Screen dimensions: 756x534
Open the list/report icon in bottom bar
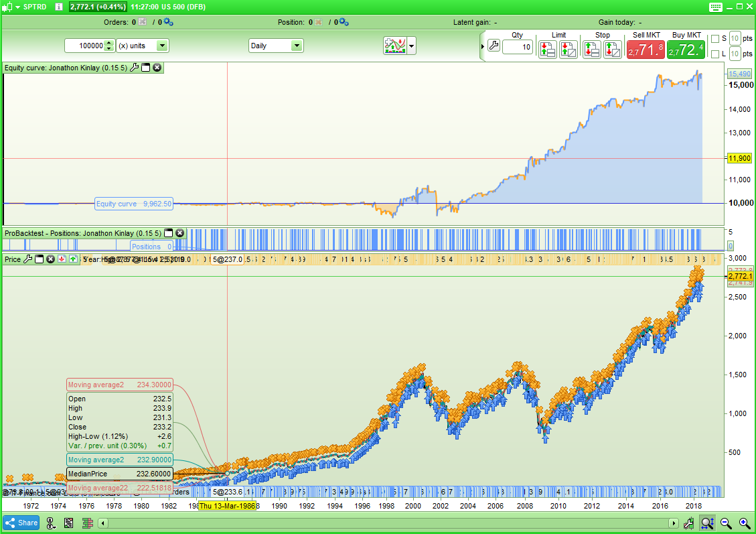69,523
